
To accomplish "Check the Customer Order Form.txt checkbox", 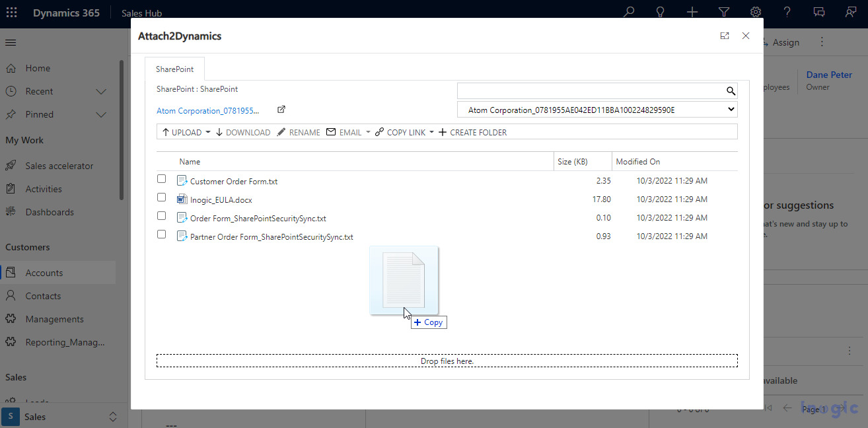I will [x=161, y=178].
